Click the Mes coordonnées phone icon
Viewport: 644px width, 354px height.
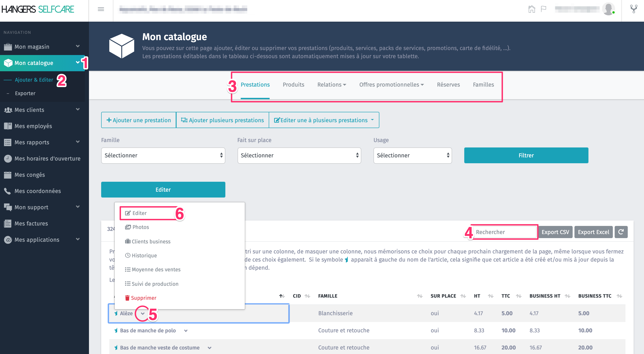pyautogui.click(x=7, y=191)
